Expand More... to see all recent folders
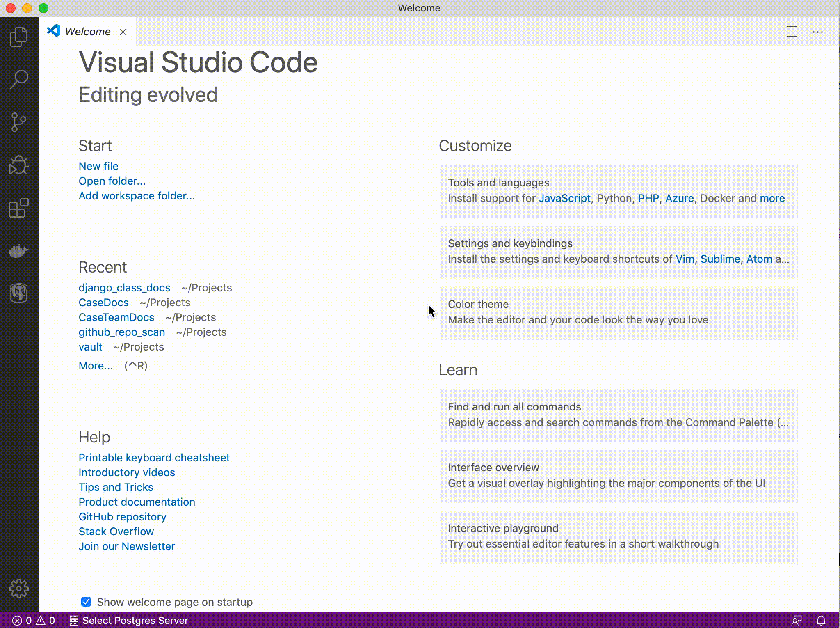Screen dimensions: 840x628 pos(96,365)
